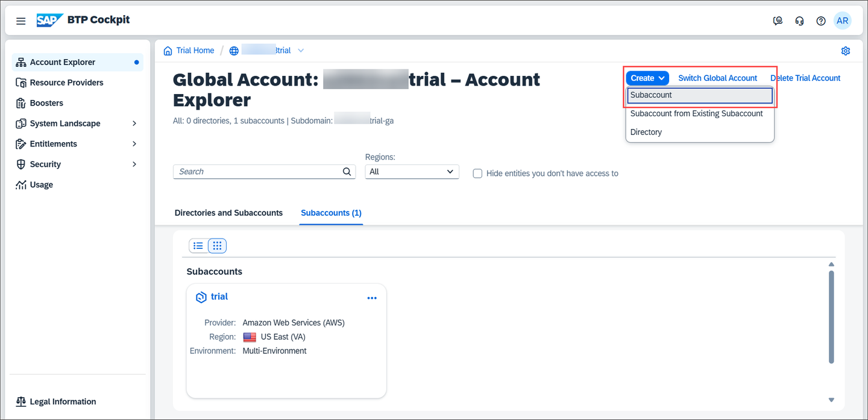Switch to tile grid view layout
This screenshot has width=868, height=420.
[x=217, y=246]
